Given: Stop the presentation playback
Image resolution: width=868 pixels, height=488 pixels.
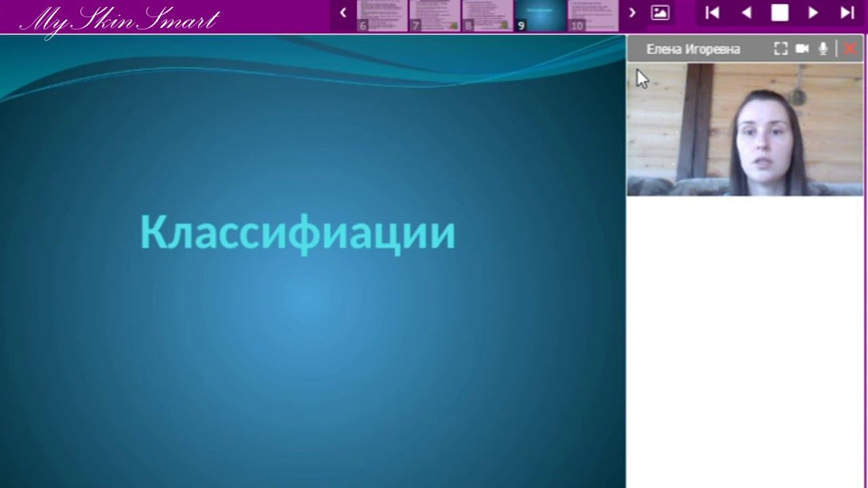Looking at the screenshot, I should 780,12.
